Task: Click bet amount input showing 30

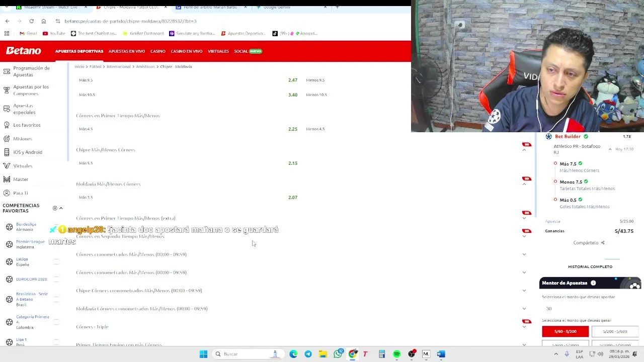Action: click(x=590, y=309)
